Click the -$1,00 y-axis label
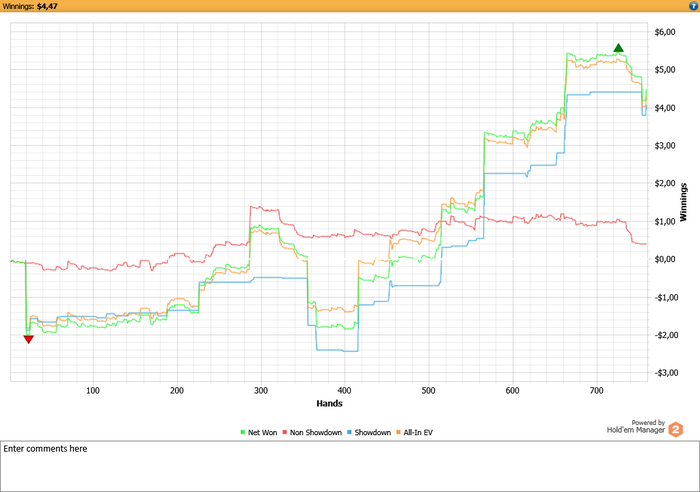This screenshot has width=700, height=492. coord(665,297)
